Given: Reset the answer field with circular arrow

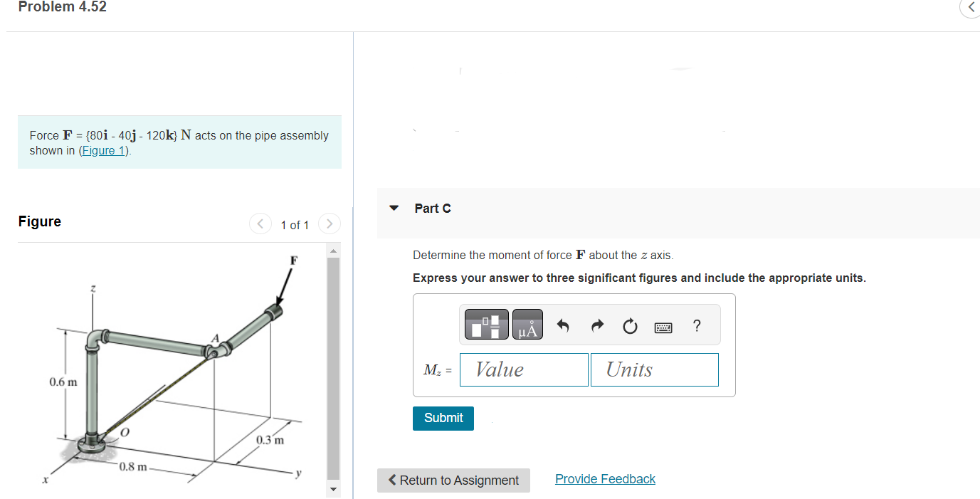Looking at the screenshot, I should click(630, 325).
